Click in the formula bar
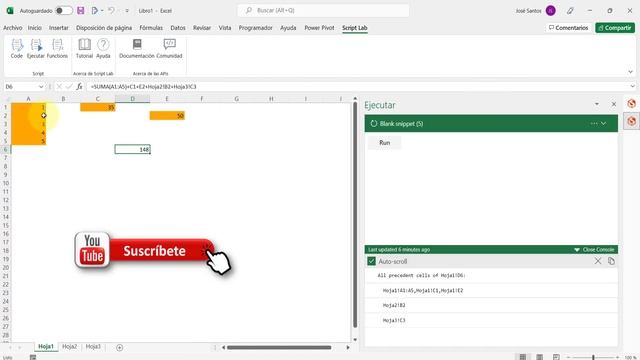Image resolution: width=640 pixels, height=360 pixels. (x=359, y=87)
